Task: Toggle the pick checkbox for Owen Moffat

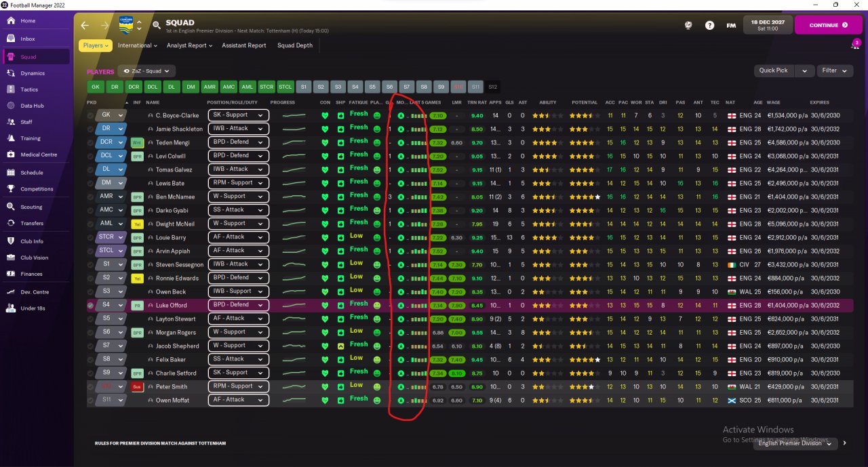Action: coord(91,400)
